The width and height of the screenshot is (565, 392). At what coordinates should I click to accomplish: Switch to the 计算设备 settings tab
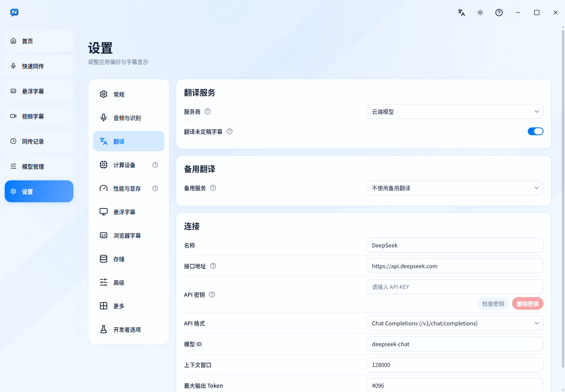pyautogui.click(x=129, y=165)
